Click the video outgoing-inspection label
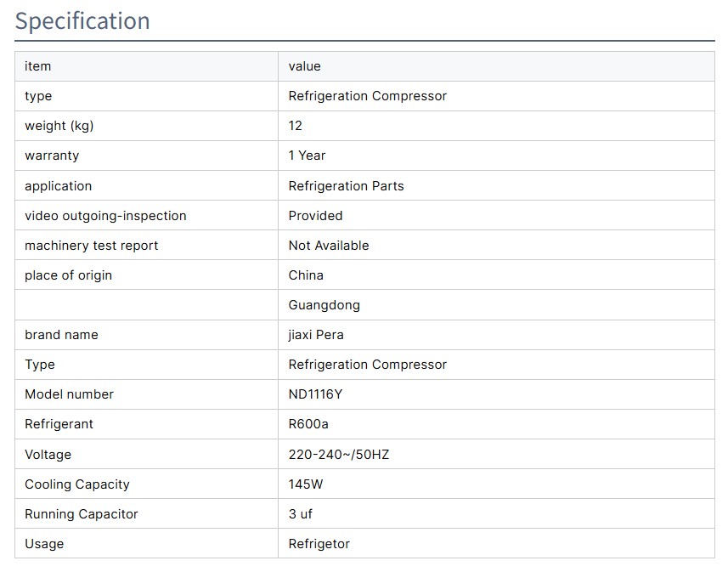Image resolution: width=728 pixels, height=572 pixels. click(x=105, y=216)
